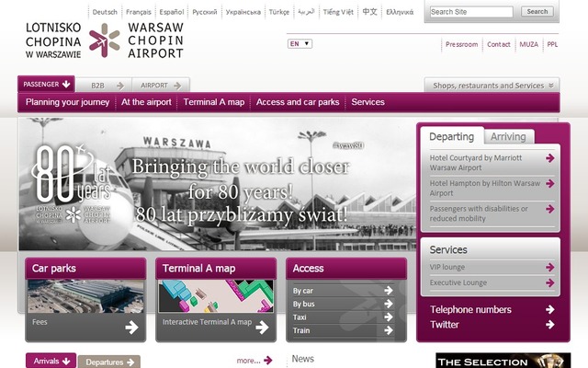Open the PPL link
Screen dimensions: 588x368
[x=552, y=44]
